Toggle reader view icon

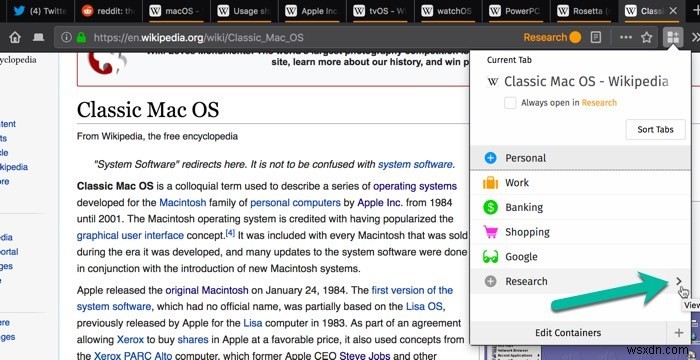click(596, 38)
